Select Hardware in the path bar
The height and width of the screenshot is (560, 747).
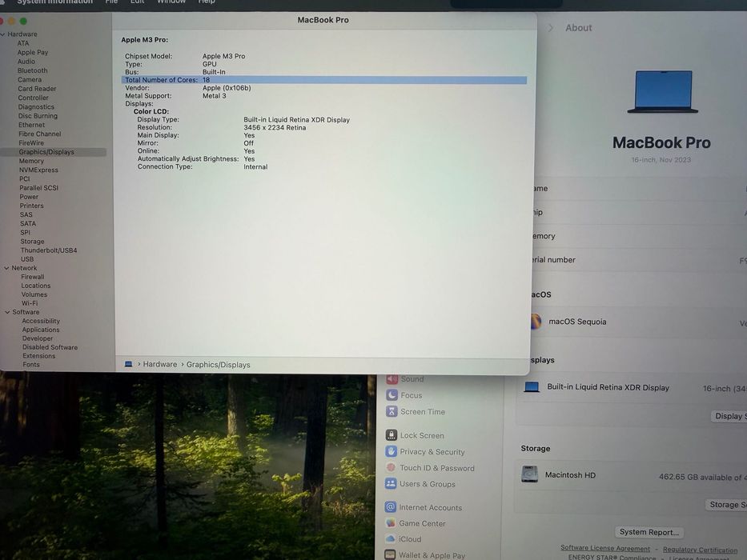(159, 364)
